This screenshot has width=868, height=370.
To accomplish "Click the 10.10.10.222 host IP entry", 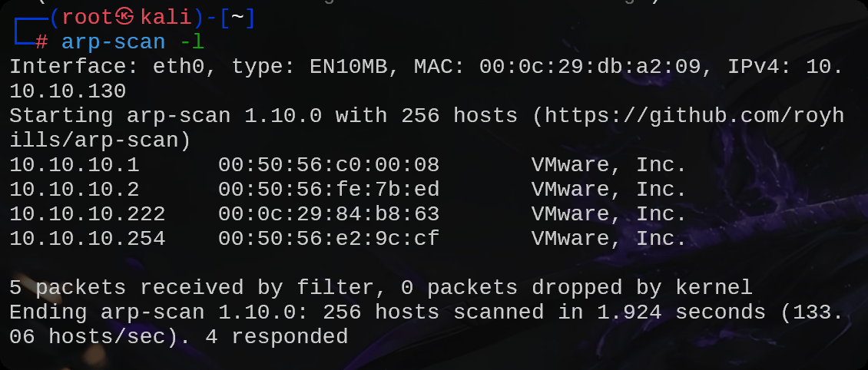I will 88,214.
